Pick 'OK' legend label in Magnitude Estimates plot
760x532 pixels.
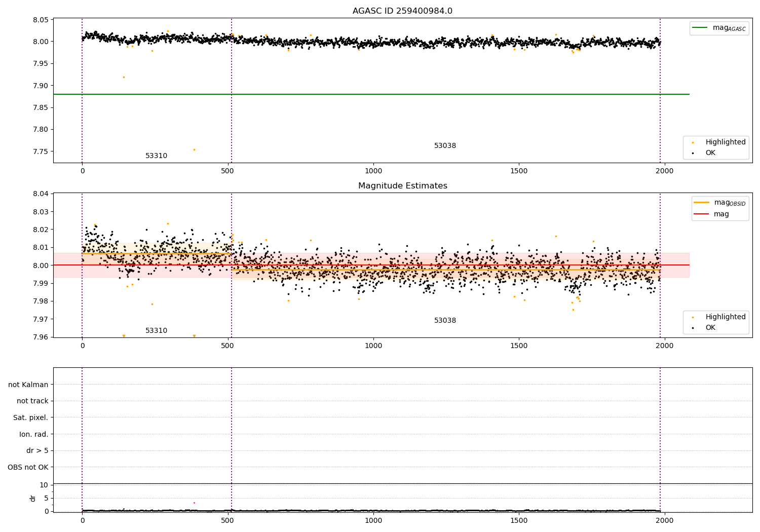tap(710, 328)
